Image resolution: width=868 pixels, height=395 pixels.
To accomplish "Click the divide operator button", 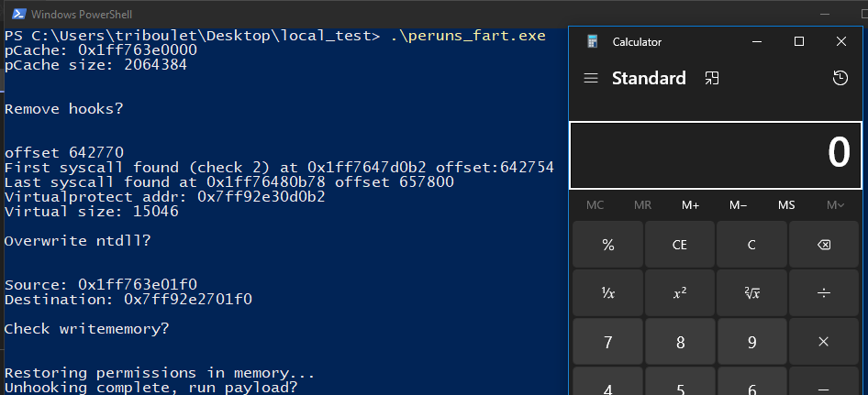I will tap(823, 293).
